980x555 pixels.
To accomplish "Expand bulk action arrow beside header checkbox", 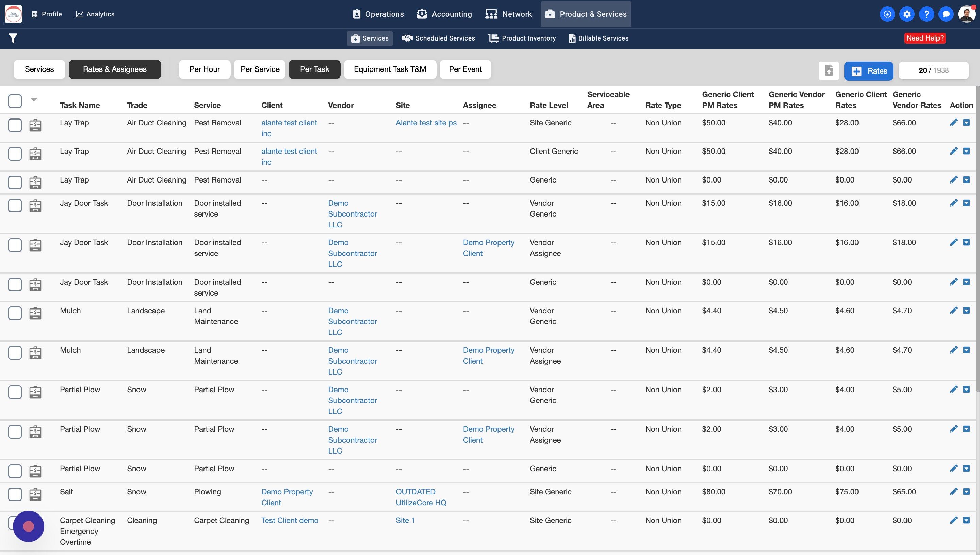I will [x=33, y=99].
